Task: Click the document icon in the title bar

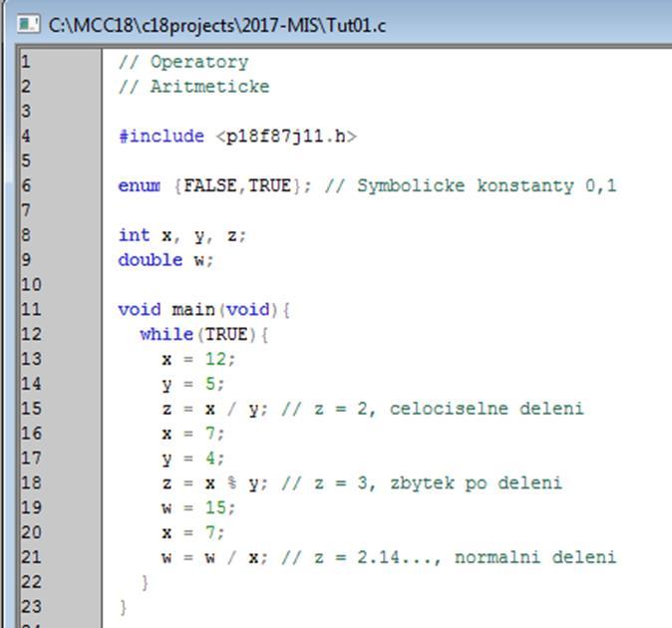Action: (x=28, y=24)
